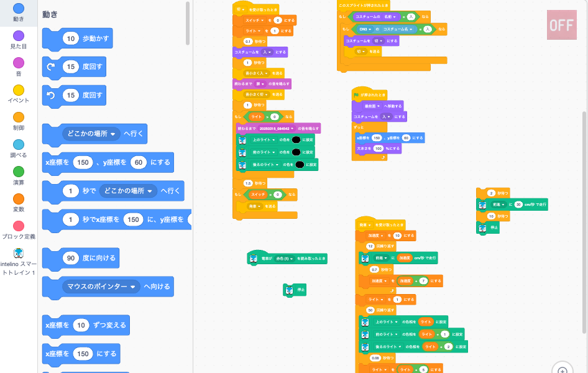Click the x座標を 10 ずつ変える palette block
Viewport: 588px width, 373px height.
(x=86, y=325)
